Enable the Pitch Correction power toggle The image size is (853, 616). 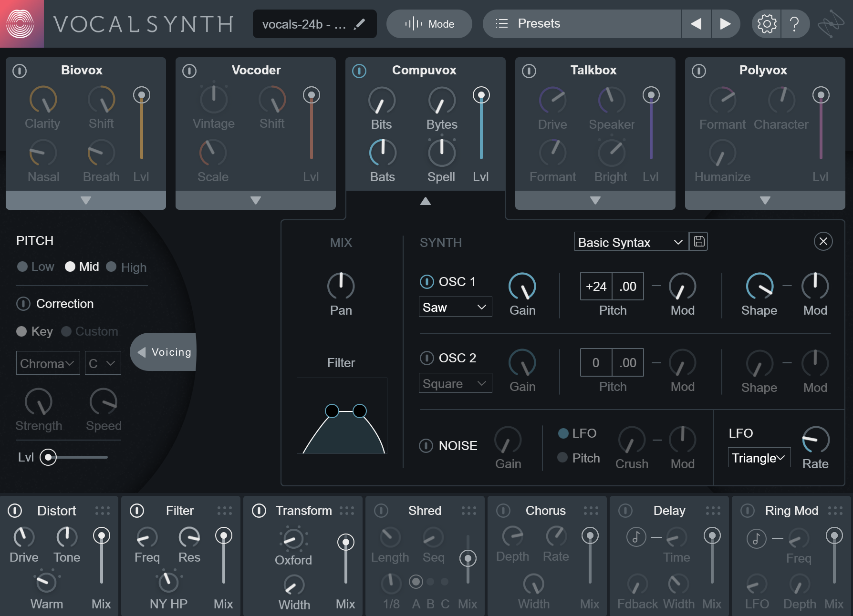click(x=23, y=304)
